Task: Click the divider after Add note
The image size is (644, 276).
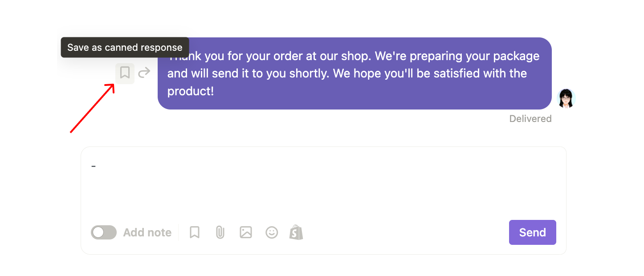Action: coord(179,232)
